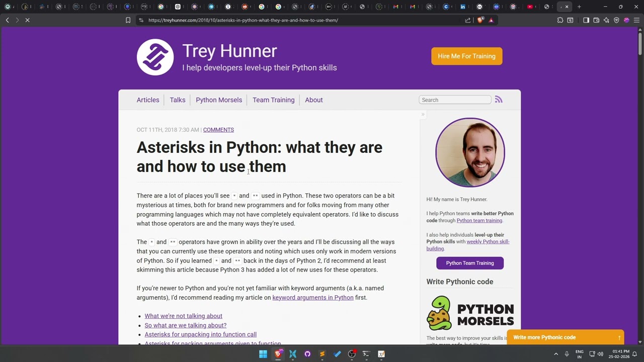This screenshot has height=362, width=644.
Task: Open the Brave VPN shield icon
Action: pyautogui.click(x=616, y=20)
